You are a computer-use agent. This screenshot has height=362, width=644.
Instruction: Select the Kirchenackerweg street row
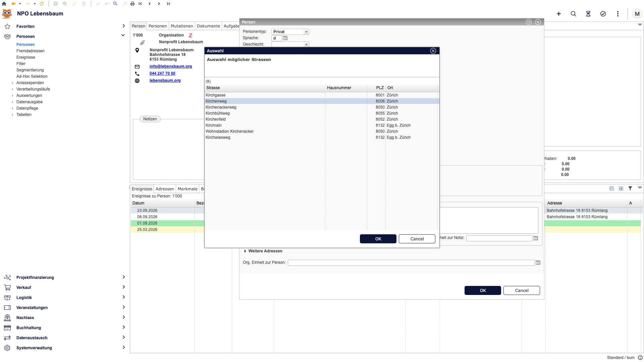[322, 107]
